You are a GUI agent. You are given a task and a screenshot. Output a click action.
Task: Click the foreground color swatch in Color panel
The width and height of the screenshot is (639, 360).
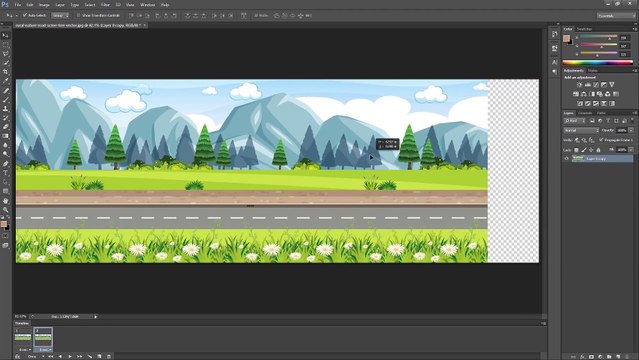566,38
